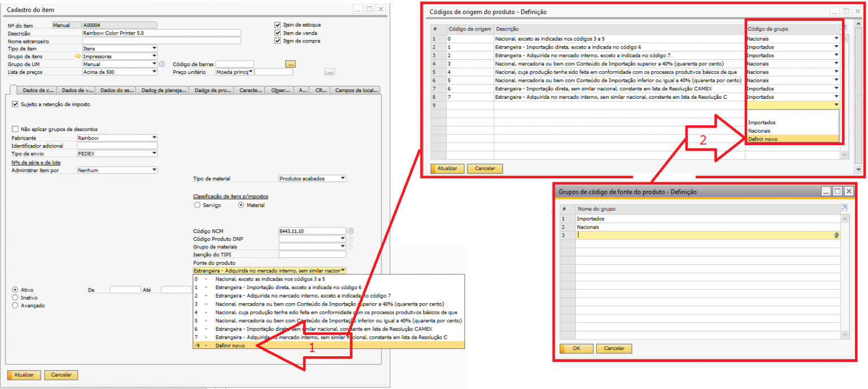Click OK in Grupos de código window

(576, 348)
